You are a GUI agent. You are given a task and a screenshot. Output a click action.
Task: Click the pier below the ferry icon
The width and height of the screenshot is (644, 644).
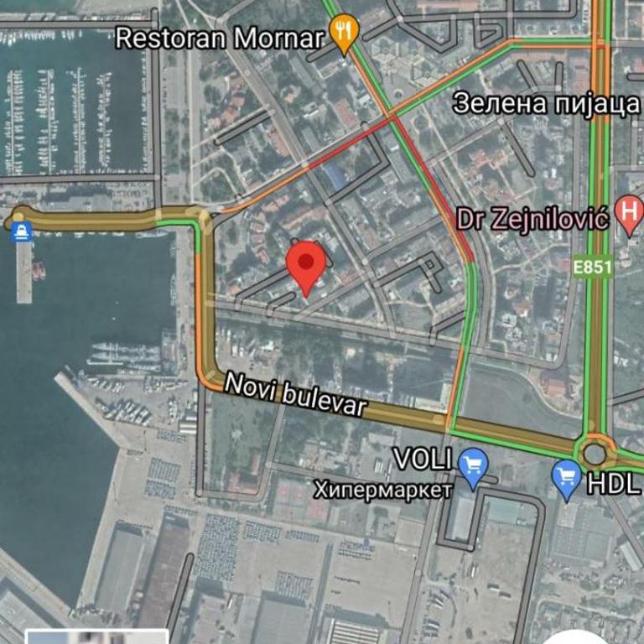click(23, 273)
